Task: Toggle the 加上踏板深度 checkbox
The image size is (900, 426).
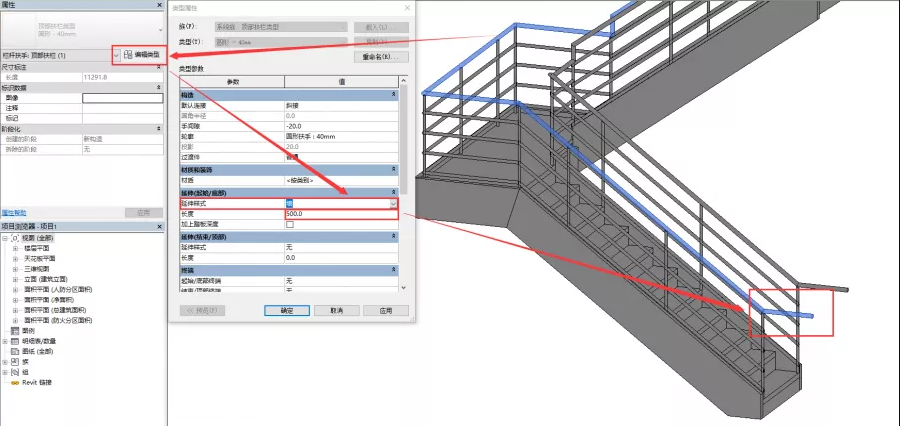Action: [x=290, y=224]
